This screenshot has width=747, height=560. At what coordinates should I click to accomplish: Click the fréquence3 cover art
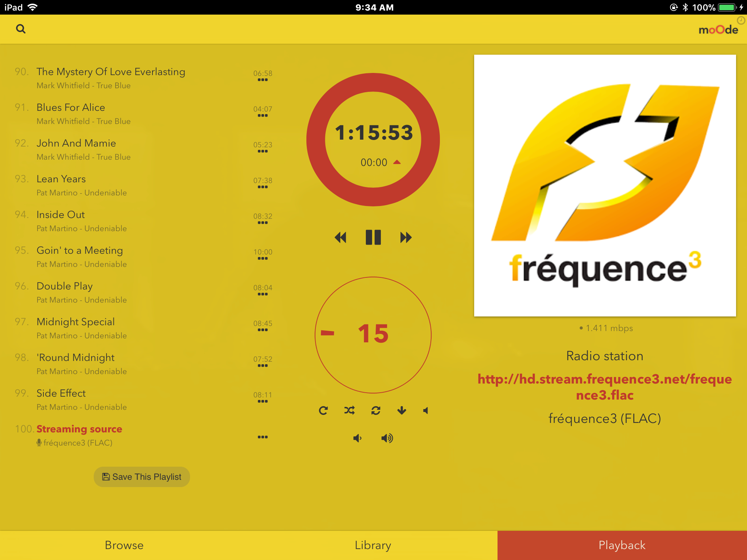(x=605, y=186)
